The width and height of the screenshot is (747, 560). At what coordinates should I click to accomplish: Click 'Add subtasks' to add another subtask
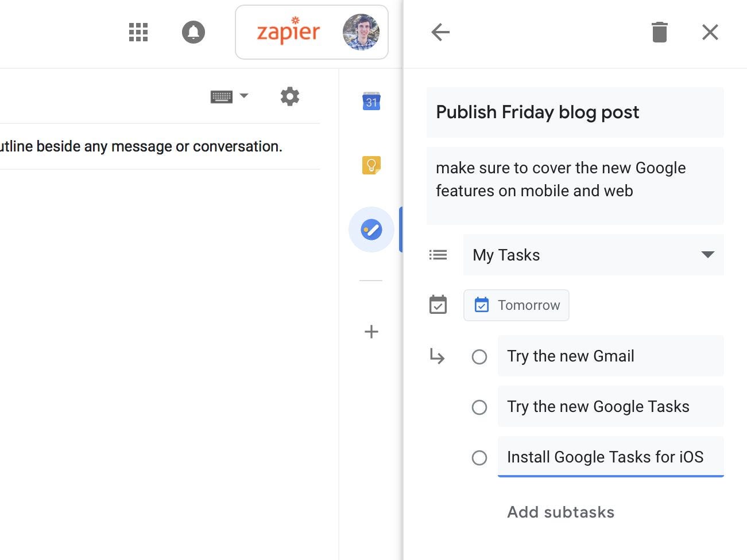[560, 512]
